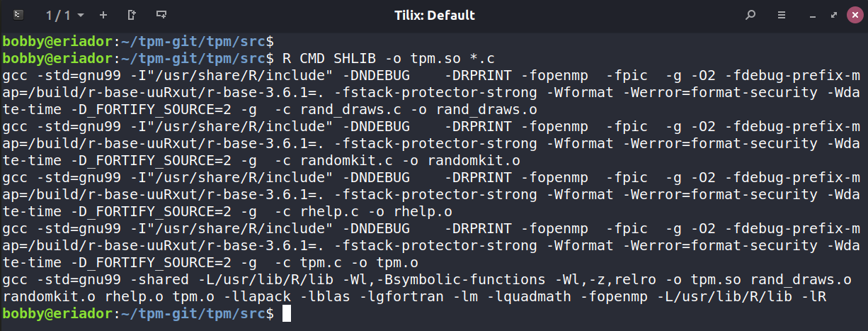Open the 1 / 1 session switcher dropdown
This screenshot has width=868, height=331.
click(x=64, y=15)
